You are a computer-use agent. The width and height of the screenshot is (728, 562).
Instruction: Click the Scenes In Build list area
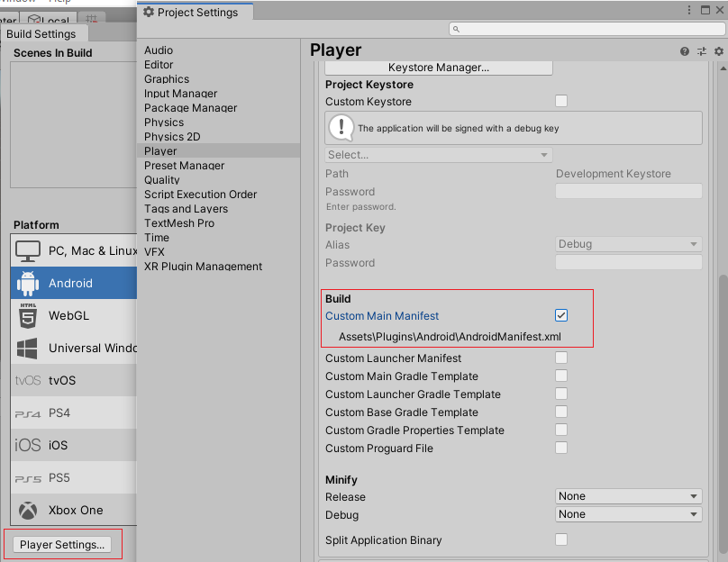[x=73, y=124]
